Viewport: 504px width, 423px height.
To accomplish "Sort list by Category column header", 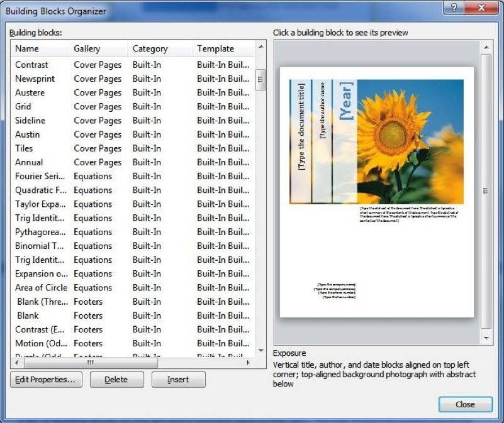I will point(160,48).
